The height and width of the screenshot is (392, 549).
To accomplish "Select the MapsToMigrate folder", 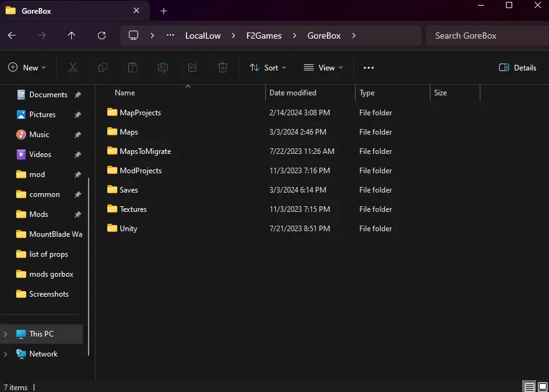I will coord(145,151).
